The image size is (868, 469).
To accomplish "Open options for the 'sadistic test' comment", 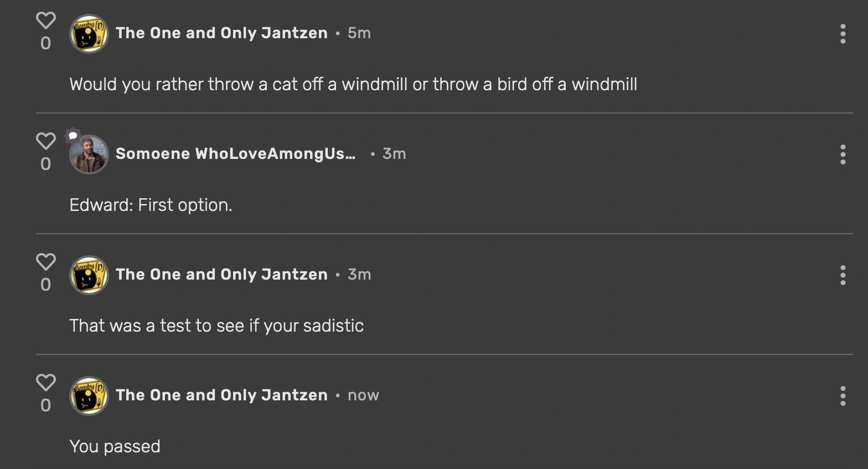I will coord(843,275).
